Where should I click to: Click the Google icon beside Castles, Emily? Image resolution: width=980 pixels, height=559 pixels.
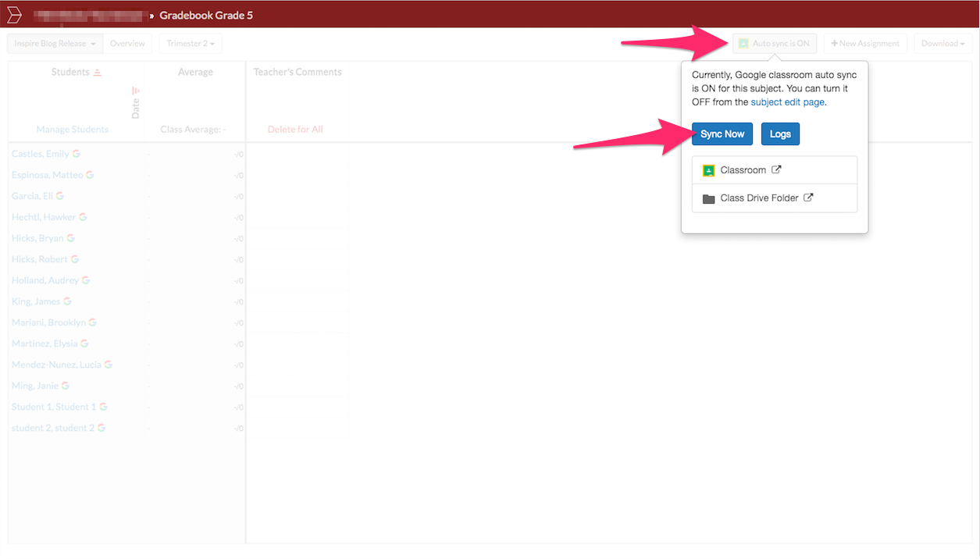[x=77, y=154]
